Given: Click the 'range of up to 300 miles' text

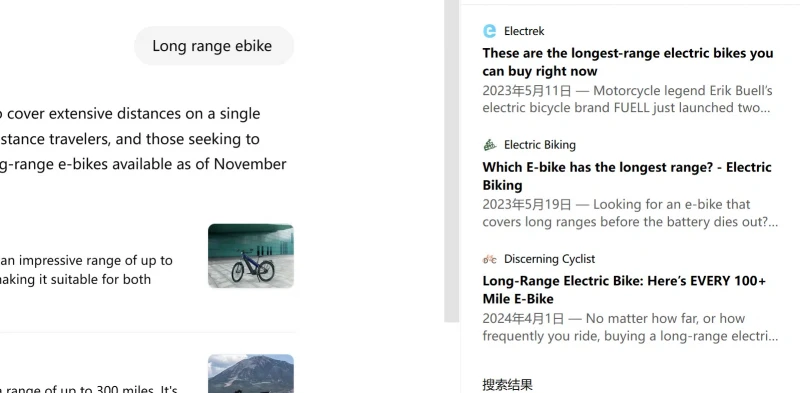Looking at the screenshot, I should 88,388.
